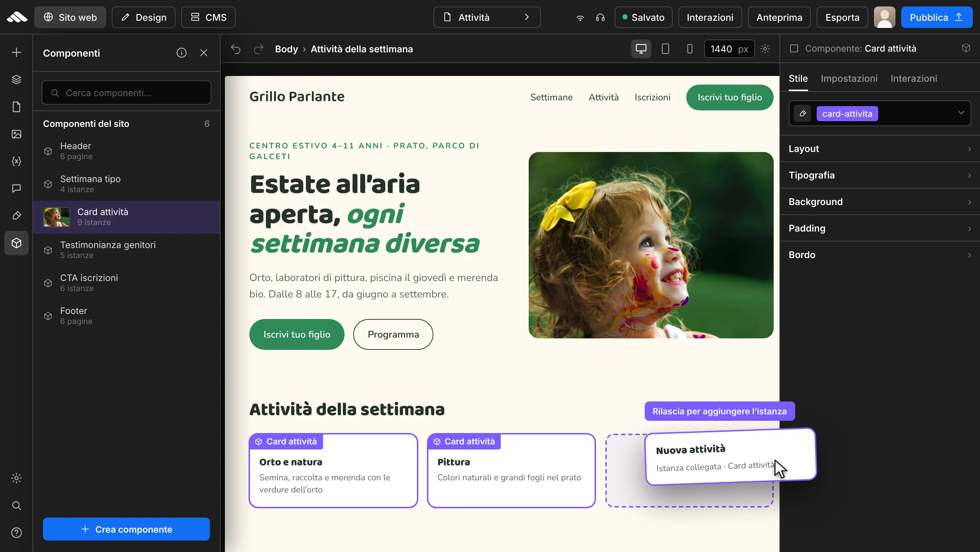980x552 pixels.
Task: Close the Componenti panel
Action: click(204, 53)
